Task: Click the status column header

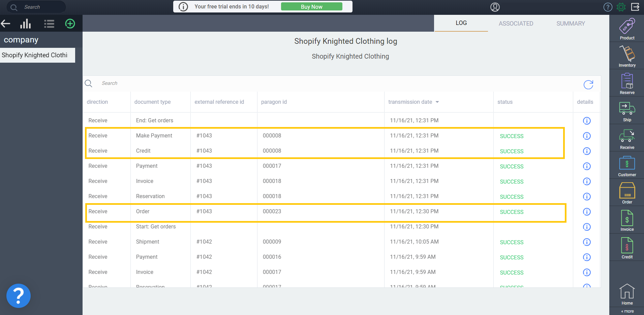Action: pyautogui.click(x=505, y=102)
